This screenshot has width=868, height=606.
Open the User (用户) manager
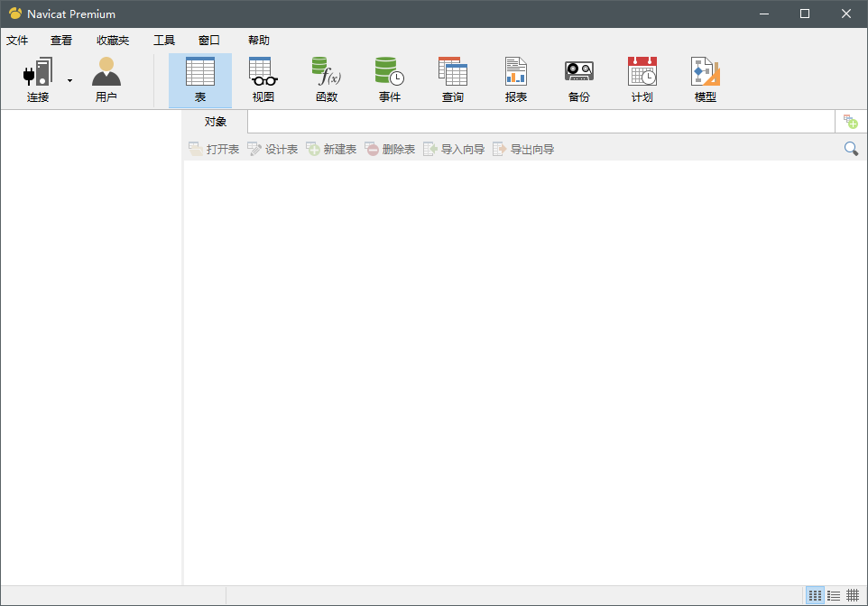pyautogui.click(x=106, y=79)
